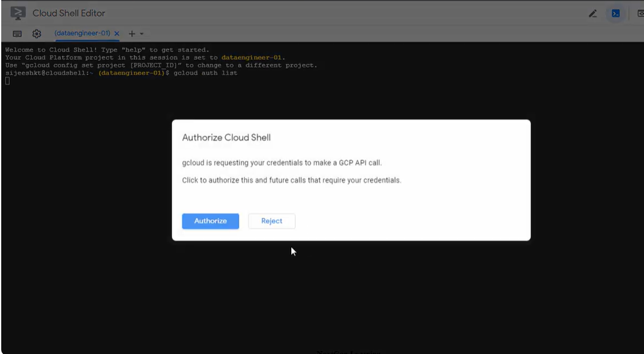This screenshot has height=354, width=644.
Task: Expand the new tab dropdown arrow
Action: point(142,34)
